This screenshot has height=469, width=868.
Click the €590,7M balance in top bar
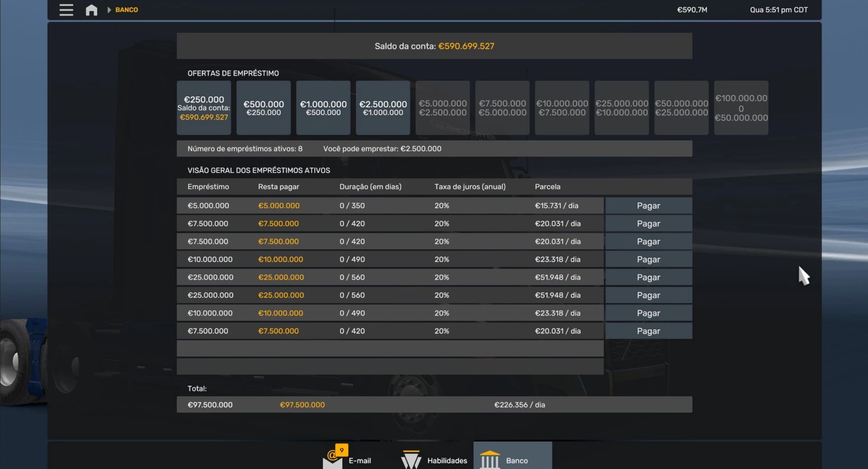tap(692, 10)
